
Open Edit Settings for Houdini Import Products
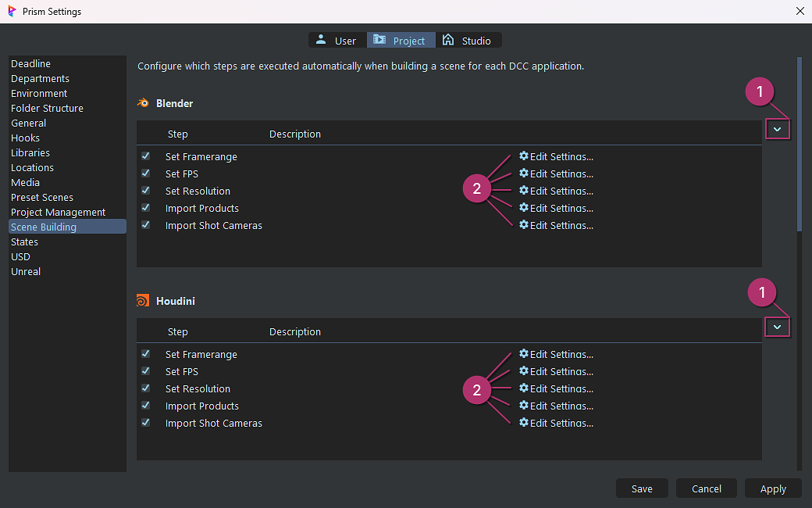tap(556, 406)
